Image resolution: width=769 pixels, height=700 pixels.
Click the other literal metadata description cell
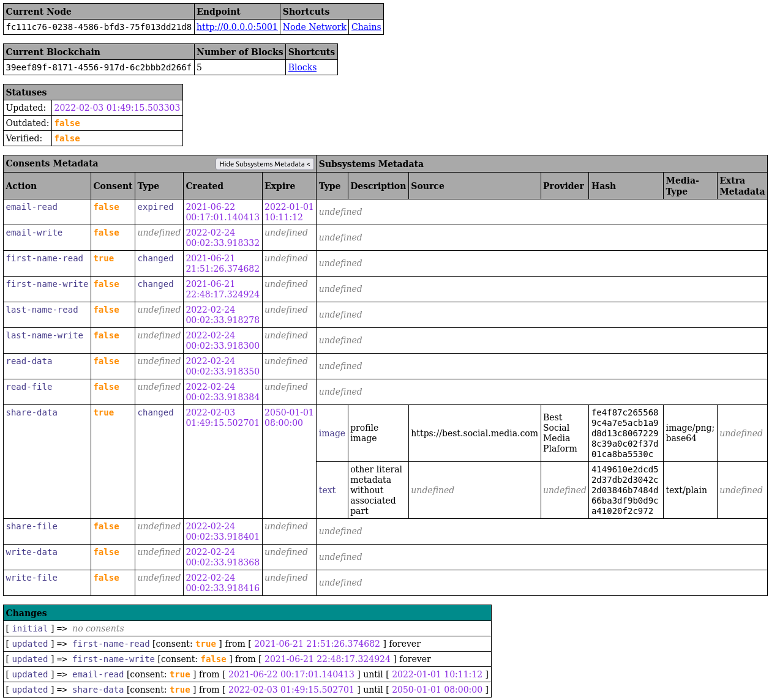[x=378, y=490]
